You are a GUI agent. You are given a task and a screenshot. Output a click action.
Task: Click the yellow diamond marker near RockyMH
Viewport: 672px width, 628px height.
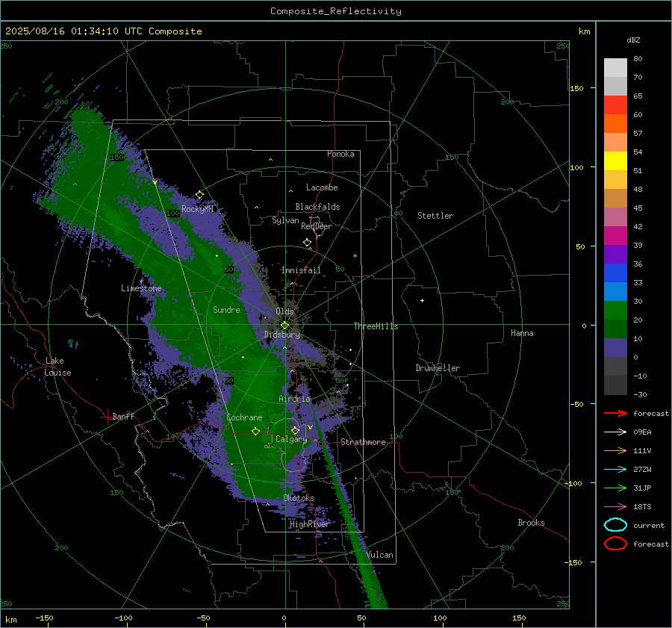point(199,195)
